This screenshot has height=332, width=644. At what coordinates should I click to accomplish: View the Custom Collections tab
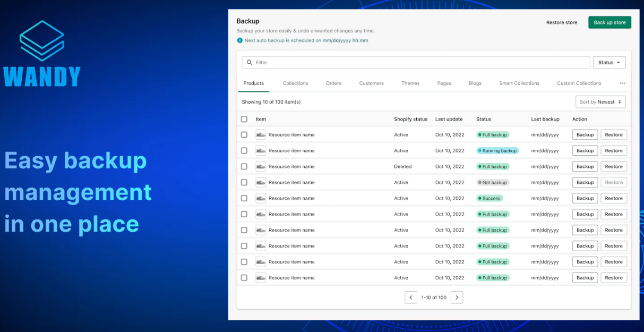(x=579, y=83)
